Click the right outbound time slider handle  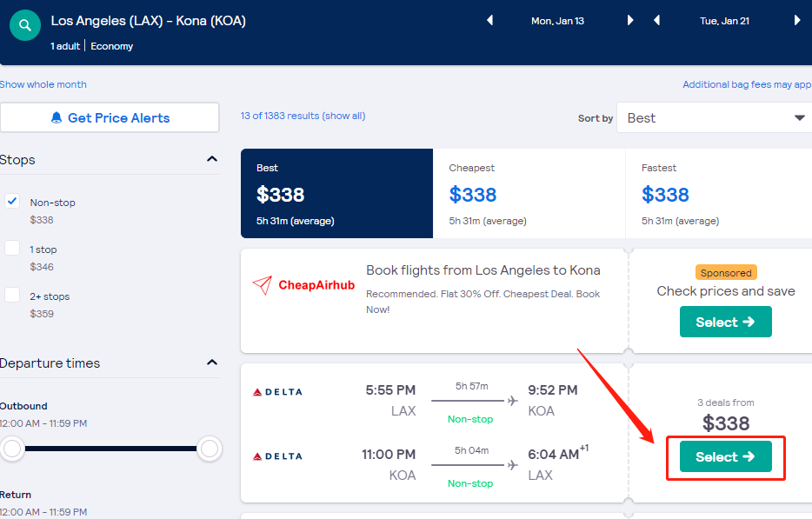(210, 449)
